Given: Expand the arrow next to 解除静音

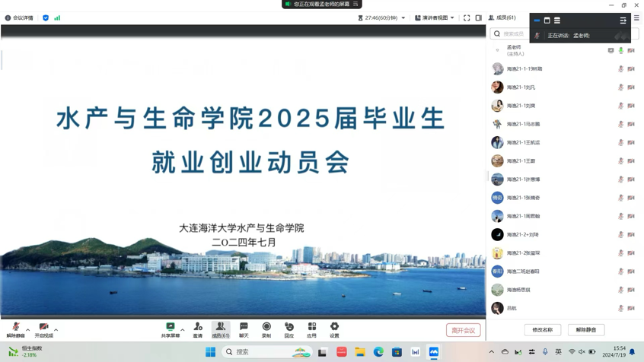Looking at the screenshot, I should coord(28,330).
